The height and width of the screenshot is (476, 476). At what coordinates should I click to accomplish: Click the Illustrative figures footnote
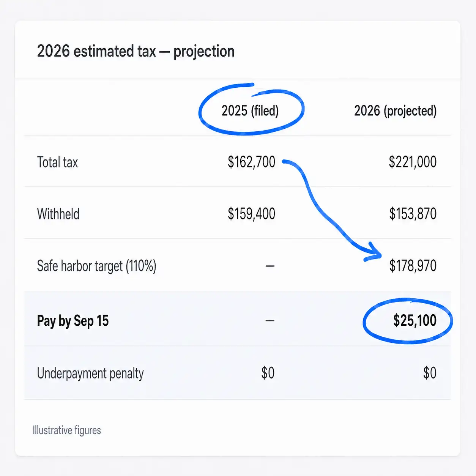(67, 430)
